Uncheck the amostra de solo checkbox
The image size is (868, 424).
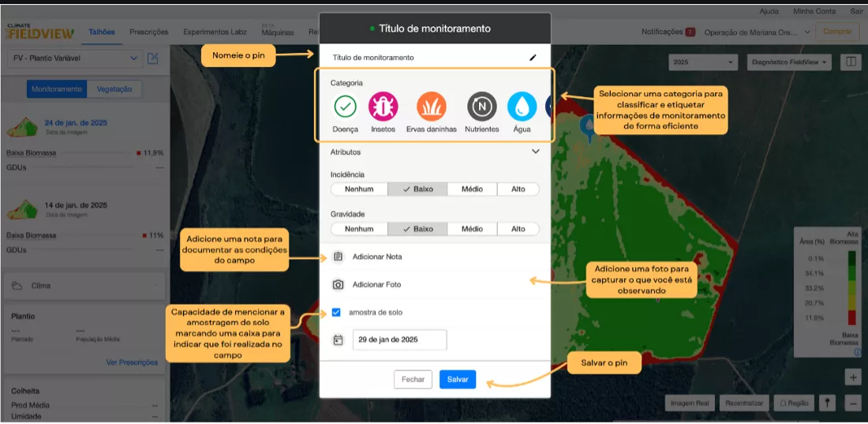(x=336, y=313)
